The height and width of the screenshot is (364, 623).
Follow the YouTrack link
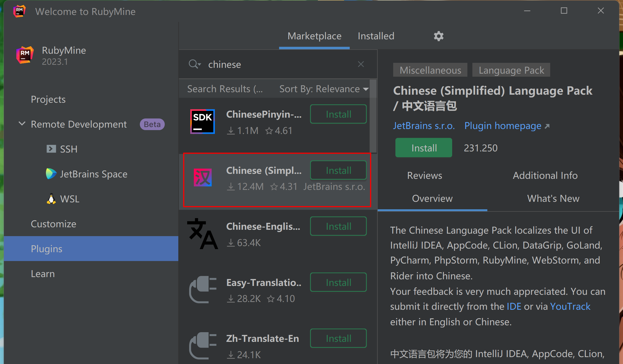(570, 306)
